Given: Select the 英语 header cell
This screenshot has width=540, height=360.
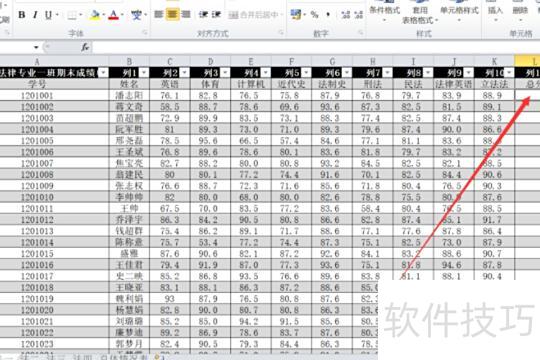Looking at the screenshot, I should (170, 84).
